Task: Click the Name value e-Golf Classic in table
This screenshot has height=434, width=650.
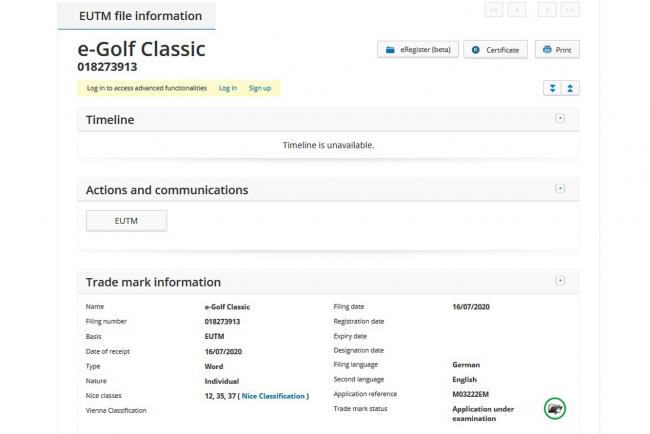Action: click(227, 307)
